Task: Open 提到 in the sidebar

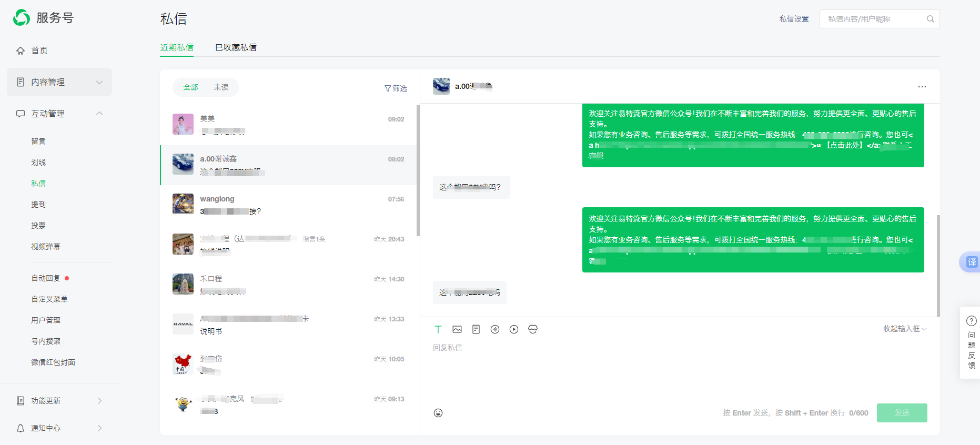Action: (x=38, y=205)
